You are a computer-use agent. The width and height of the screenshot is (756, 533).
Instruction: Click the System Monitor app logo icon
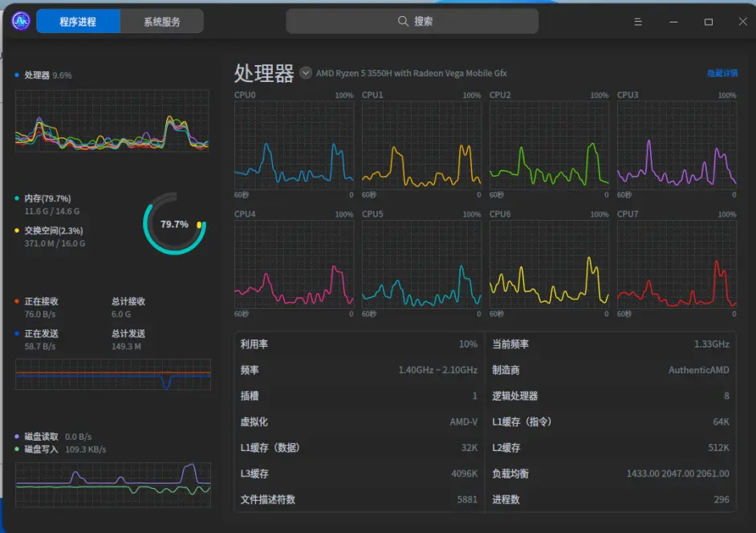[21, 21]
